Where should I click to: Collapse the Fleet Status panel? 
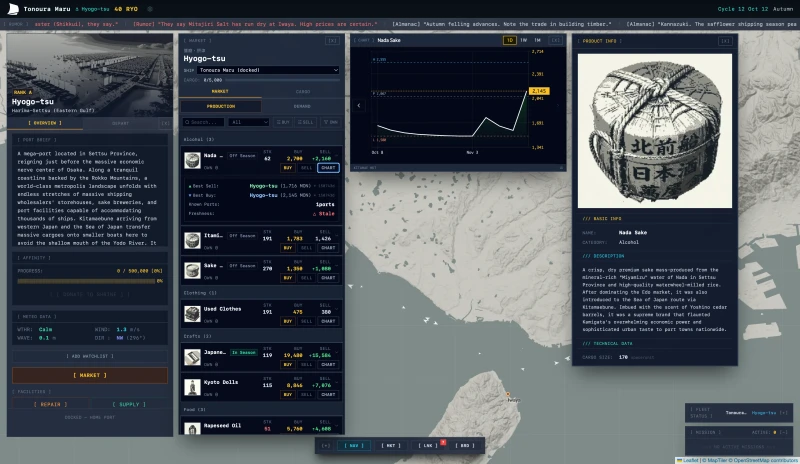coord(783,412)
